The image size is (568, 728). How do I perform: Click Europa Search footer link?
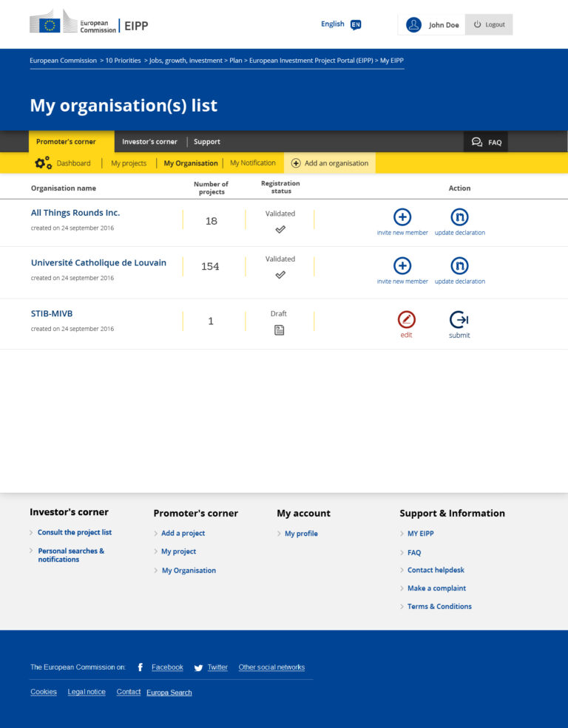click(169, 693)
